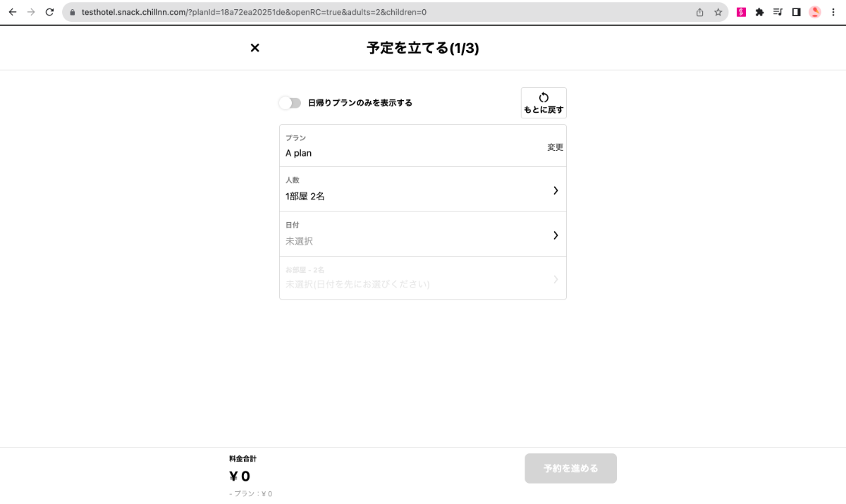The width and height of the screenshot is (846, 504).
Task: Open the media control playlist icon
Action: 778,12
